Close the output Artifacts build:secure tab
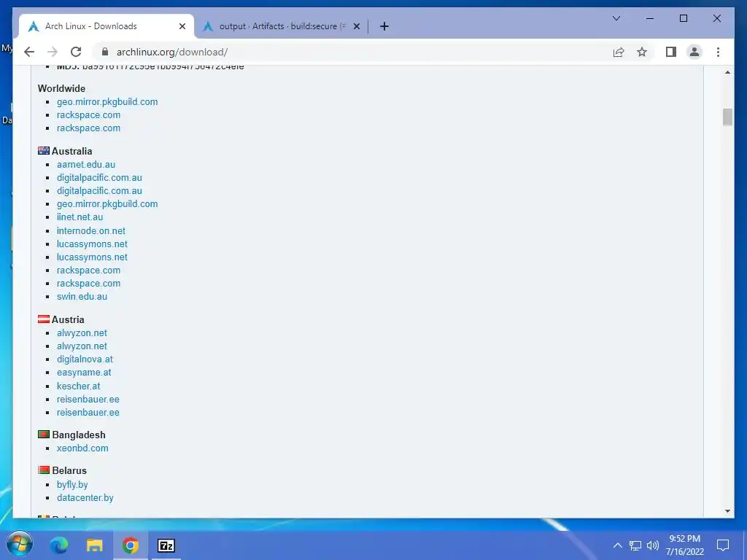This screenshot has width=747, height=560. pyautogui.click(x=356, y=27)
